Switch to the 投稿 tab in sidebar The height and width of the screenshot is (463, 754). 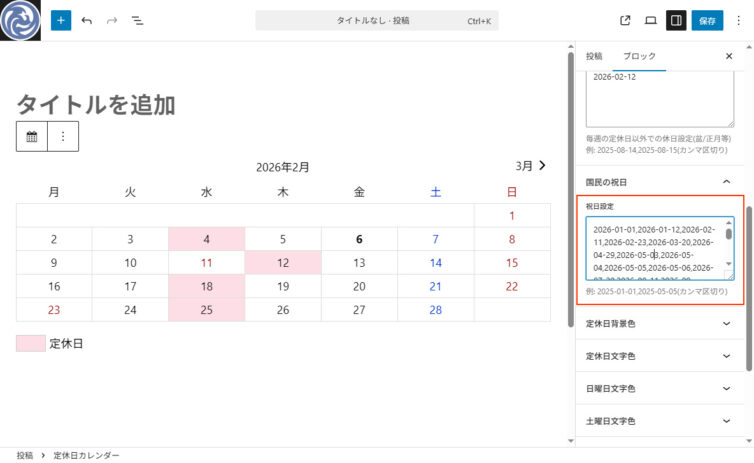click(x=594, y=56)
